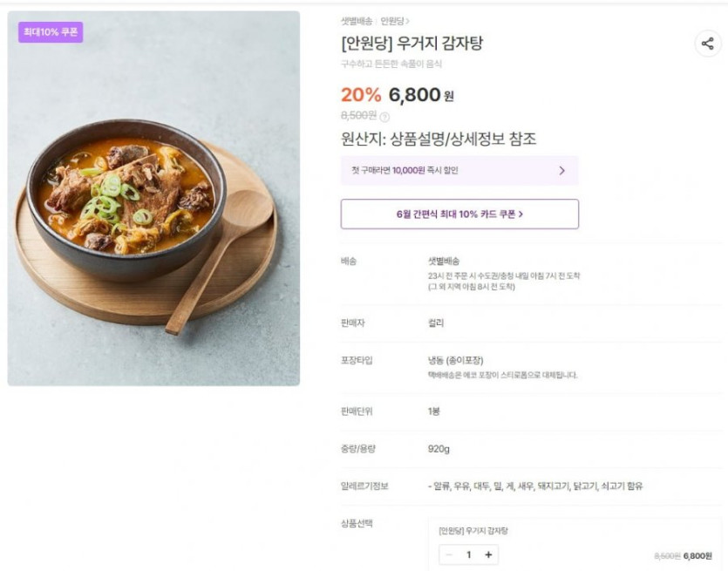Click the quantity number field
The width and height of the screenshot is (728, 571).
468,554
